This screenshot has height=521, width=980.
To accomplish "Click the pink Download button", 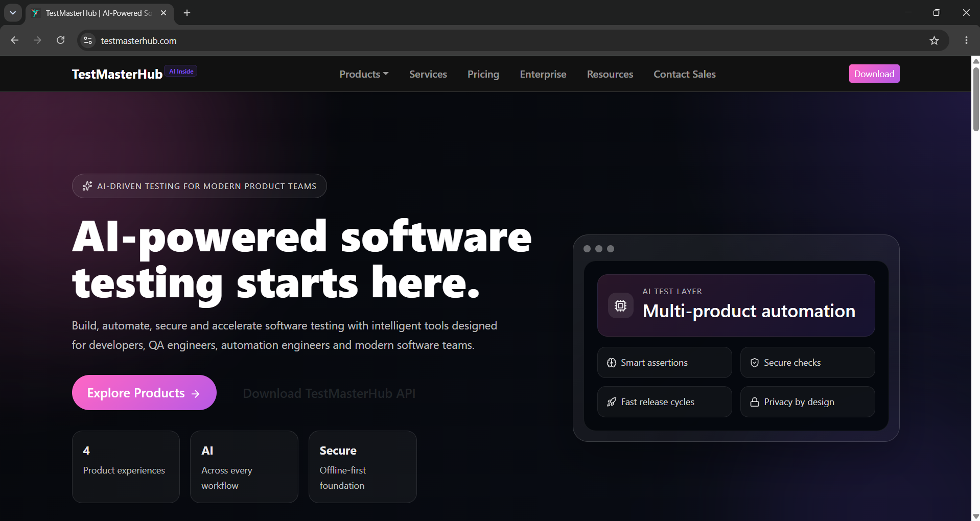I will tap(874, 74).
